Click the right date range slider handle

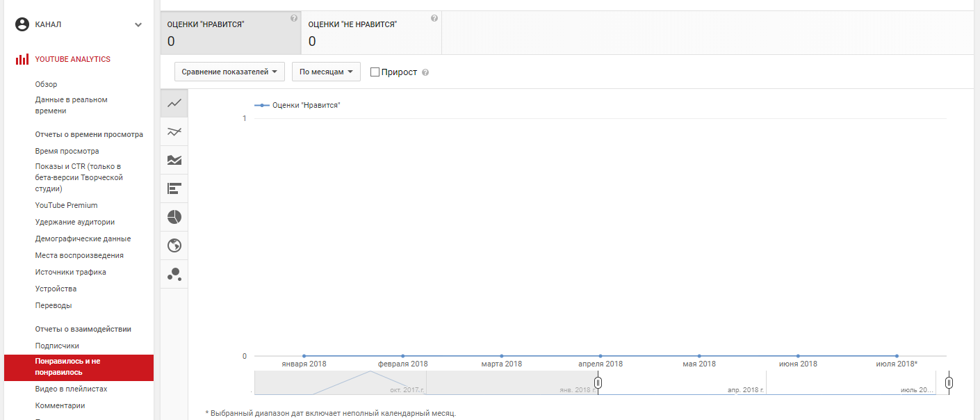coord(949,382)
